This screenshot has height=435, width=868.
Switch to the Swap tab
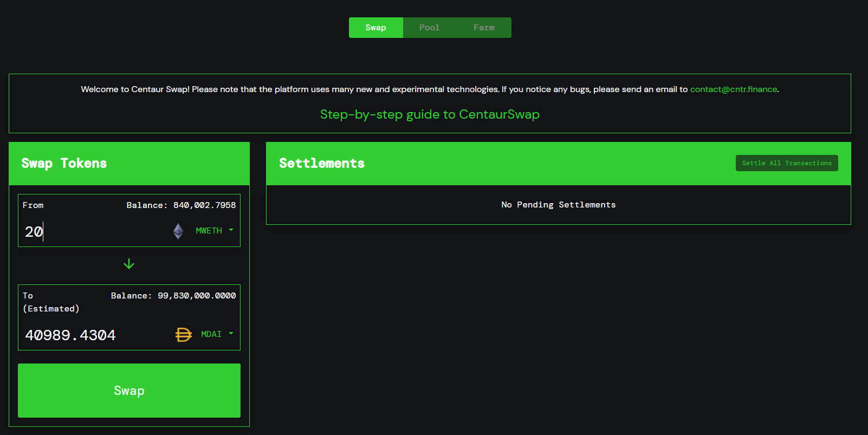tap(376, 28)
